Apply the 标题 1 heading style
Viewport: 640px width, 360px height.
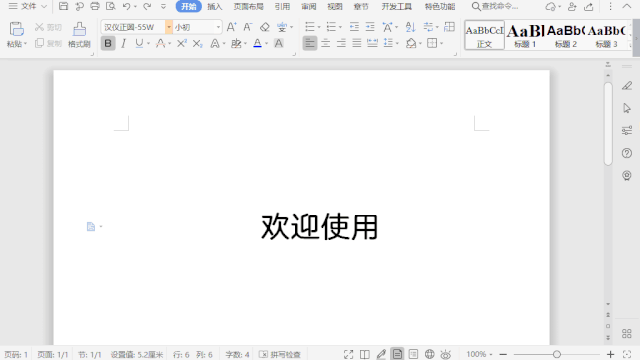pos(525,36)
